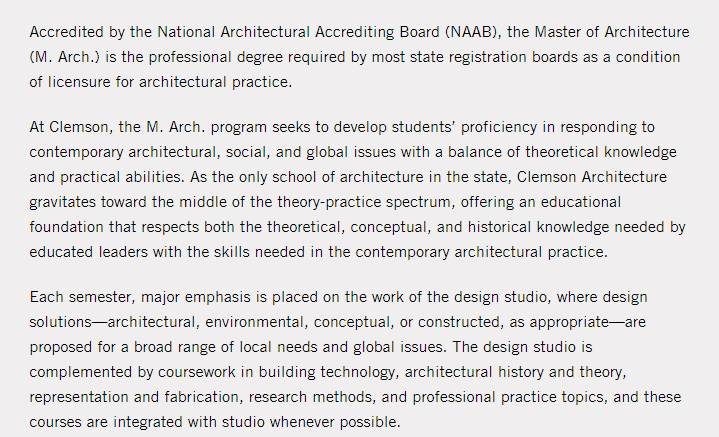Viewport: 719px width, 437px height.
Task: Click "(NAAB)" abbreviation in first paragraph
Action: click(473, 32)
